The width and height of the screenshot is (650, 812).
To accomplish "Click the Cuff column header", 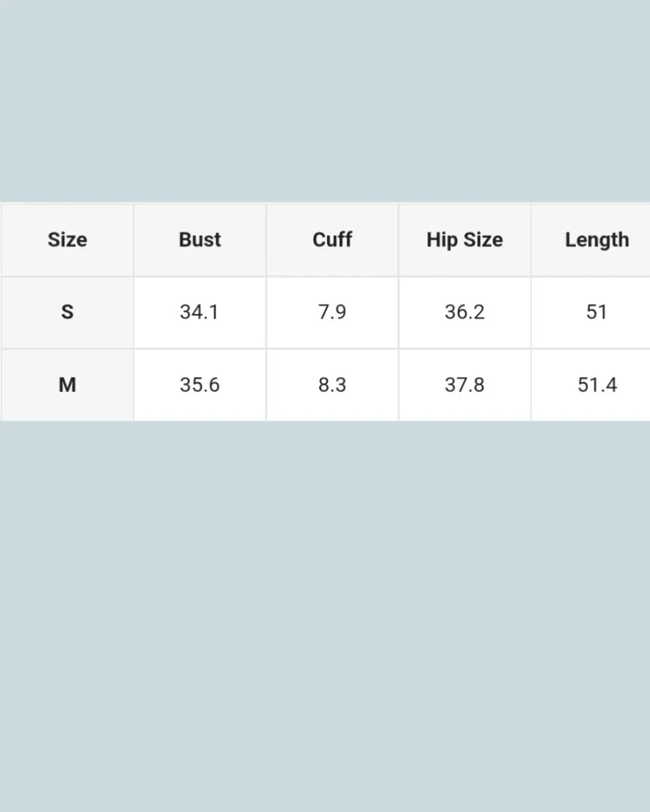I will (332, 240).
